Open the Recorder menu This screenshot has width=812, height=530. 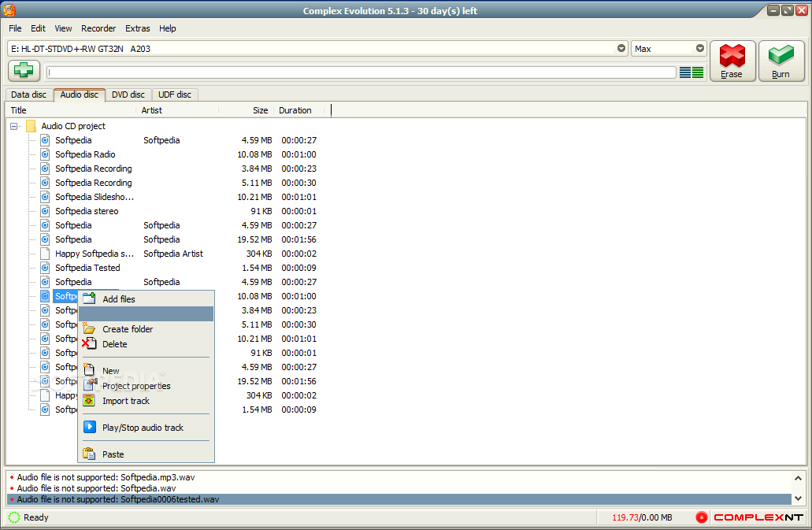[x=98, y=28]
